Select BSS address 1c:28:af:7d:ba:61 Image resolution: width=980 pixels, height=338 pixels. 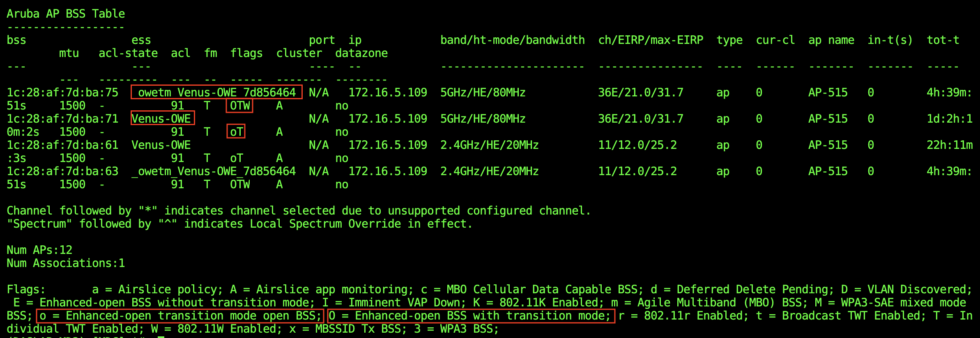[x=62, y=145]
